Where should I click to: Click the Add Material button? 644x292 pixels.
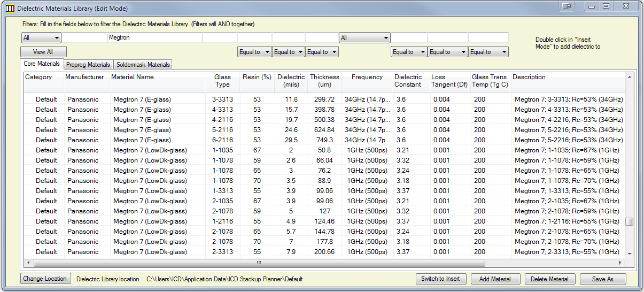(495, 279)
